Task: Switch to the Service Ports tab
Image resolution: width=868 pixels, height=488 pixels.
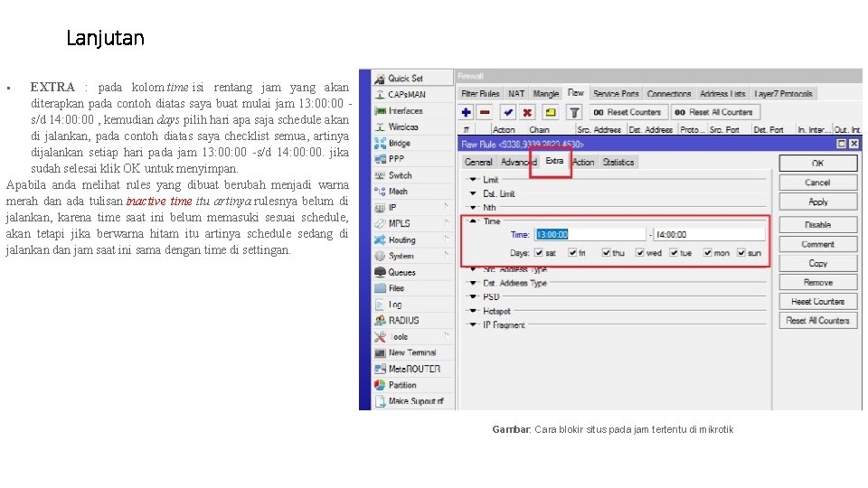Action: 616,93
